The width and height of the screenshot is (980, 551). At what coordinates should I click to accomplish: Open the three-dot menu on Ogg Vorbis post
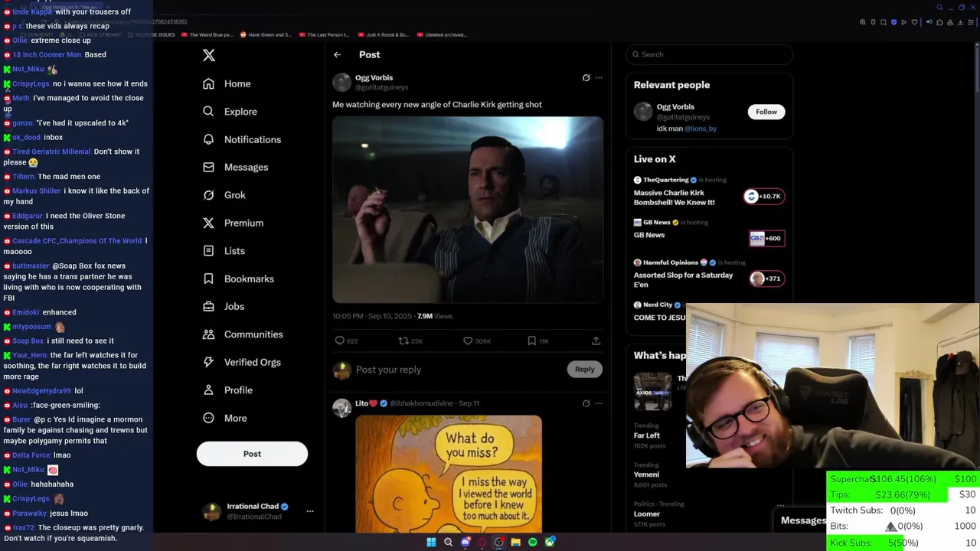tap(599, 77)
